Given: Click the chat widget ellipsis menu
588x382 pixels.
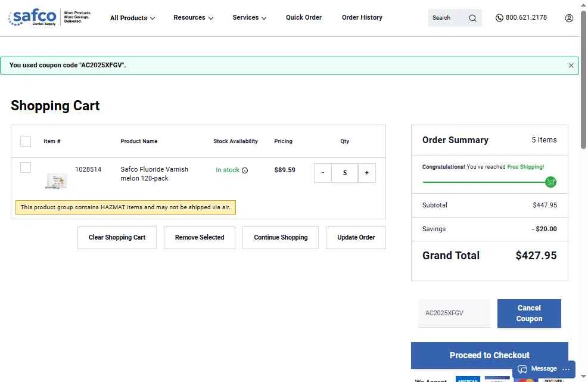Looking at the screenshot, I should coord(566,369).
